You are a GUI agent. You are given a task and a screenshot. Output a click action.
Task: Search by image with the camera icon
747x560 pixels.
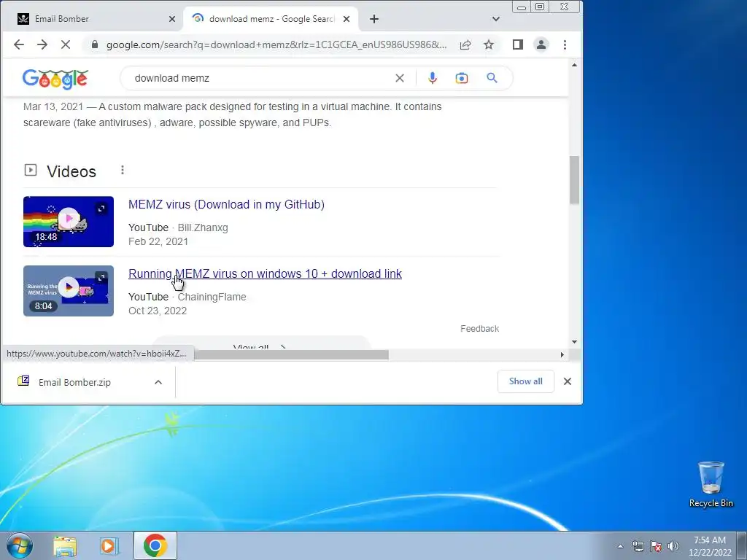pyautogui.click(x=462, y=78)
